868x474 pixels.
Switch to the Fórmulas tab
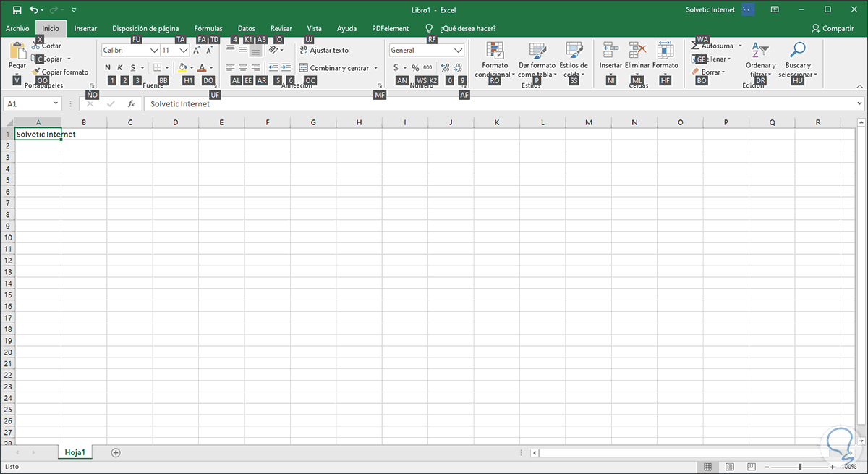[x=208, y=28]
